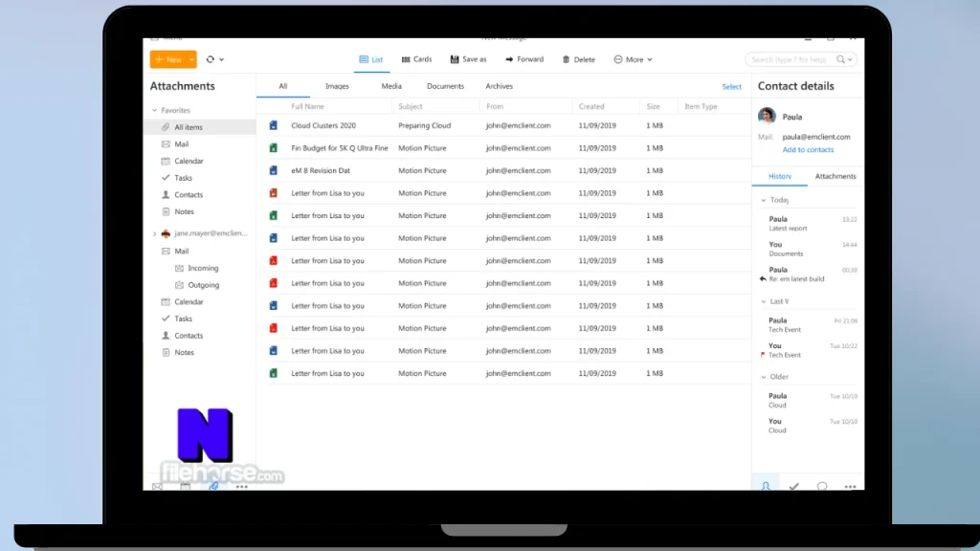
Task: Open the Incoming mail folder
Action: (x=203, y=268)
